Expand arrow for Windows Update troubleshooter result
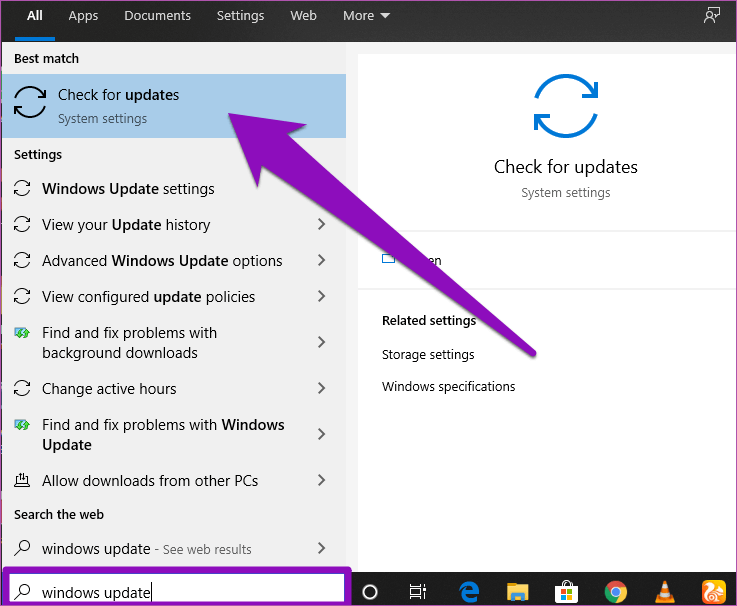This screenshot has width=737, height=606. pyautogui.click(x=321, y=434)
